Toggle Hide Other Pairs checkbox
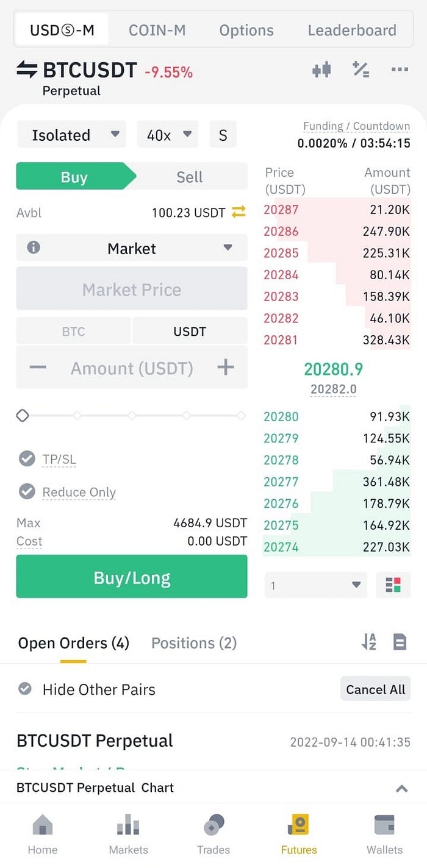Screen dimensions: 427x868 25,689
